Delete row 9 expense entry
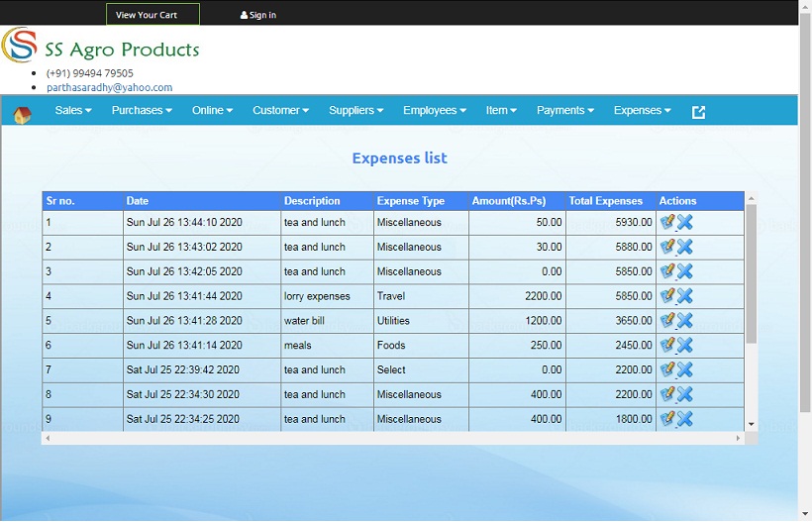The height and width of the screenshot is (522, 812). 684,418
